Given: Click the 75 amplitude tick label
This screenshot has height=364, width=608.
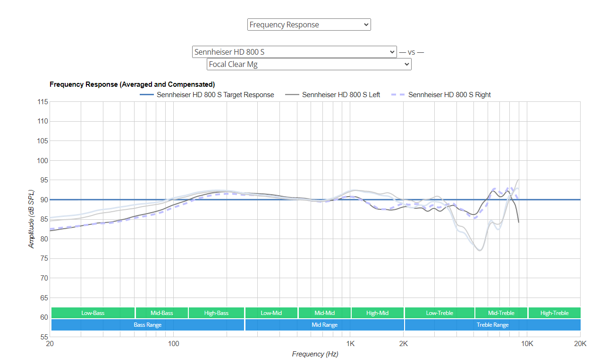Looking at the screenshot, I should [x=43, y=258].
